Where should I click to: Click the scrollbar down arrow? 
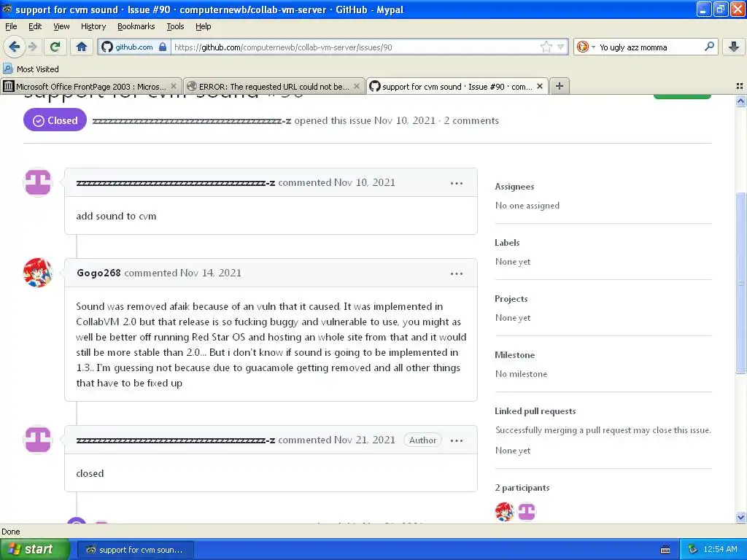point(740,517)
